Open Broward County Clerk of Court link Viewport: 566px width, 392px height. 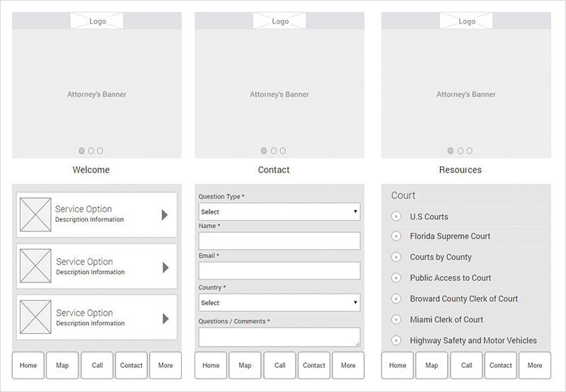point(463,299)
